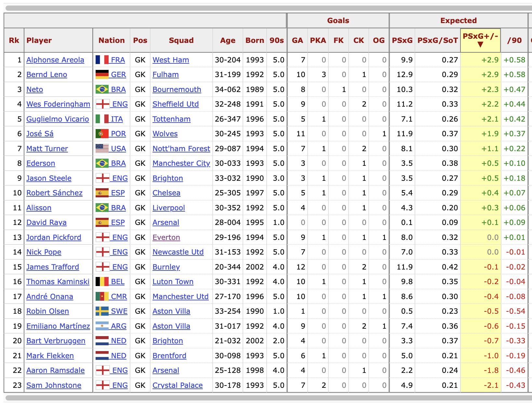Click the Spain flag for Robert Sánchez
Screen dimensions: 532x407
tap(102, 193)
